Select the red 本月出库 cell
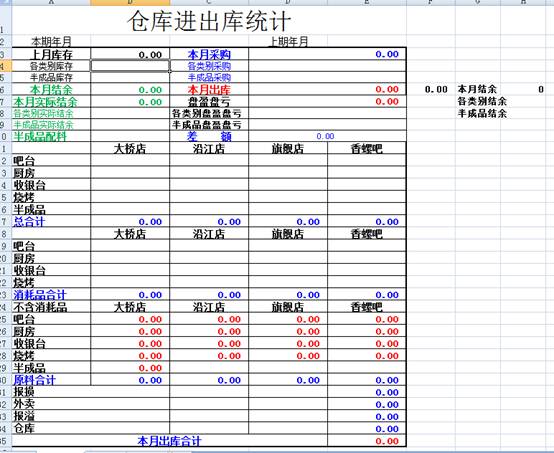 [209, 89]
